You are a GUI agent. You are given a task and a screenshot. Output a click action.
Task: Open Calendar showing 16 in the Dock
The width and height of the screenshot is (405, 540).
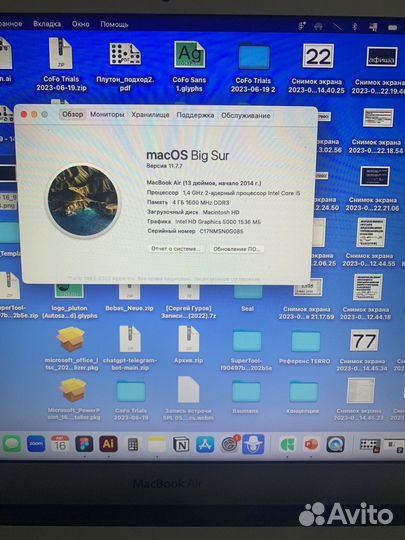click(x=60, y=444)
